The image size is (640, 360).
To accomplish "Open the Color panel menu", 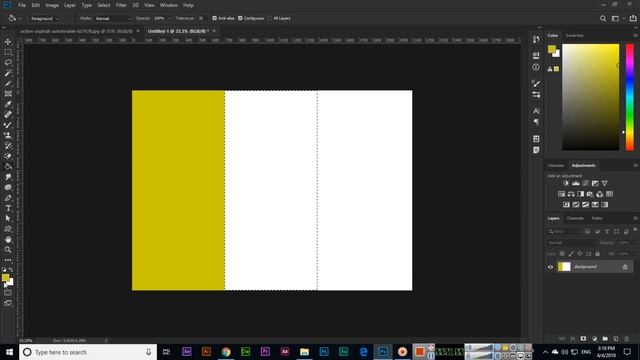I will pyautogui.click(x=635, y=36).
